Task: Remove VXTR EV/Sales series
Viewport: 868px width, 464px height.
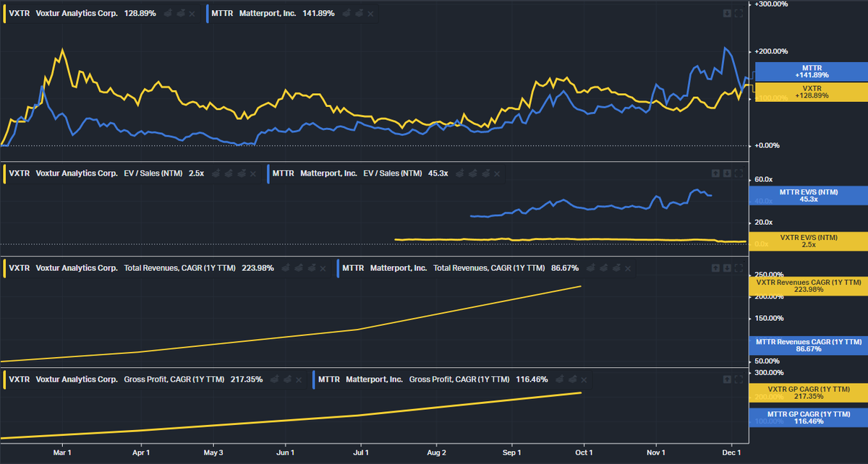Action: pos(253,173)
